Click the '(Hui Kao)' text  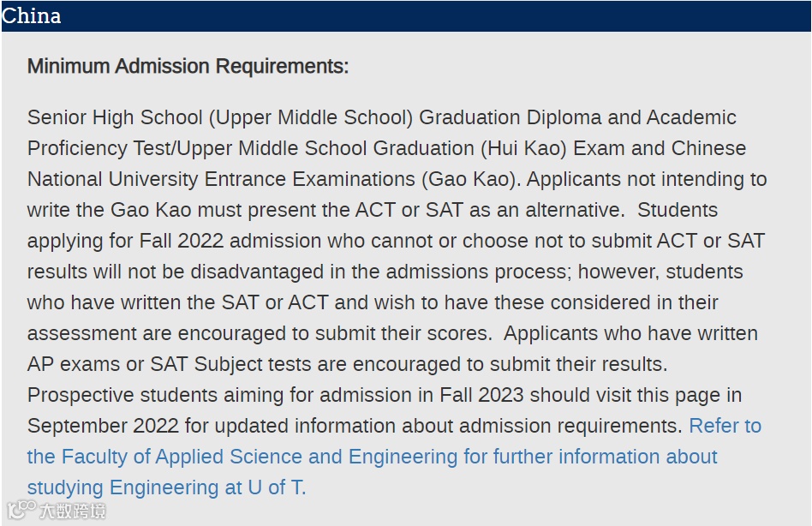click(x=526, y=148)
